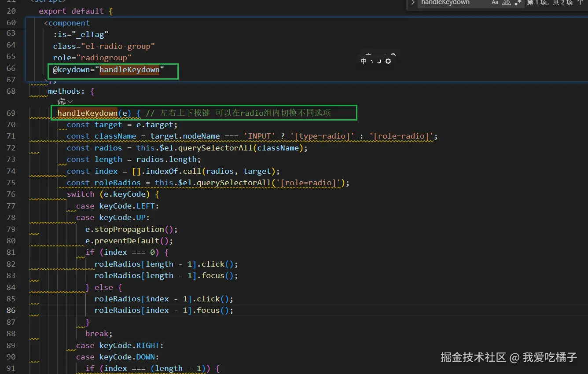Click the IME moon icon
The width and height of the screenshot is (588, 374).
379,61
